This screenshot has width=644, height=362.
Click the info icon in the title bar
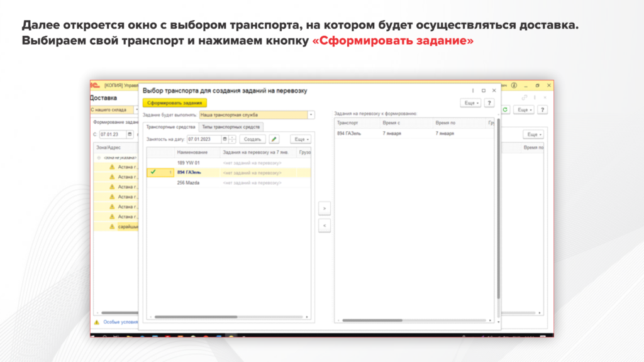514,85
